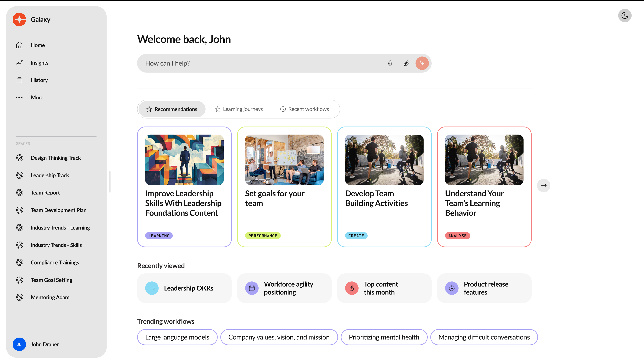Click Large language models trending workflow
This screenshot has width=644, height=363.
point(177,337)
